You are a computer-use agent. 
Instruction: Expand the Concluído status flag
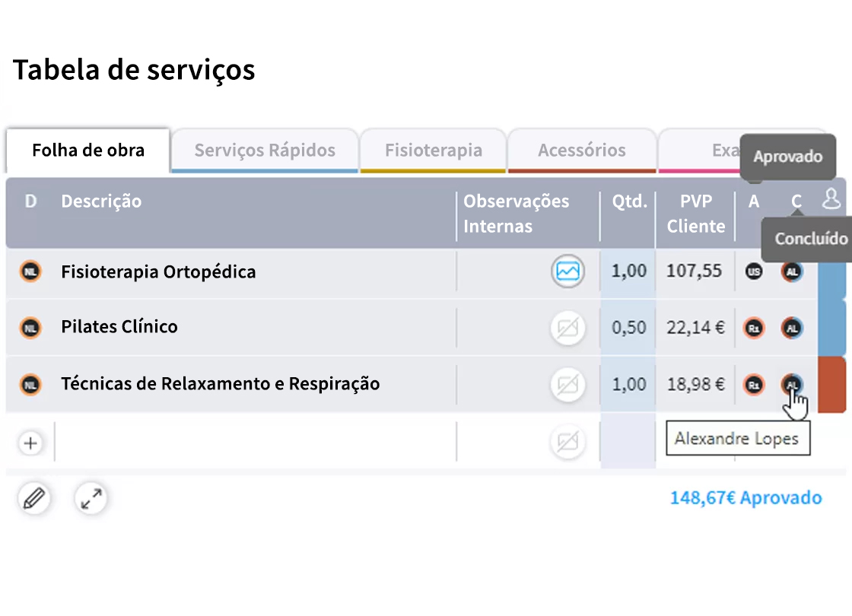pyautogui.click(x=808, y=239)
